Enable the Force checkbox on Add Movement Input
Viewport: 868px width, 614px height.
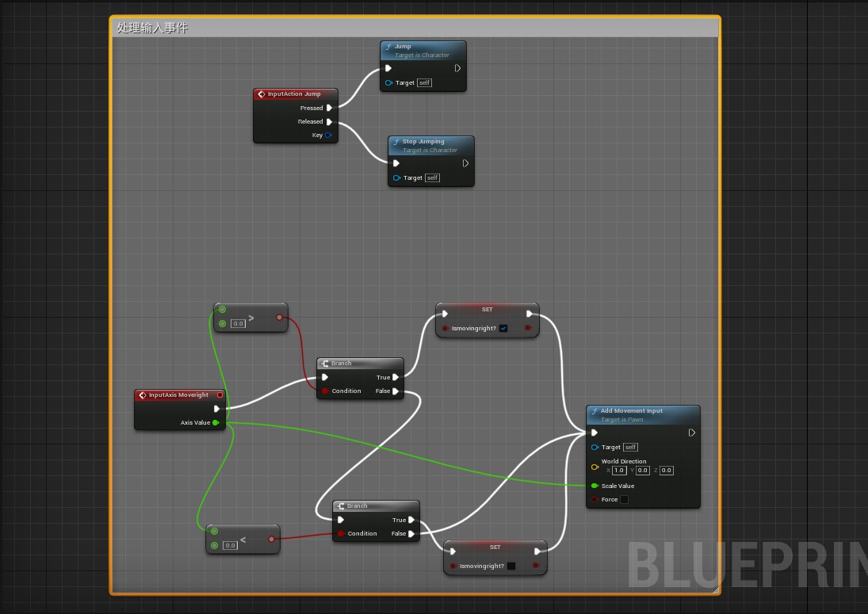click(624, 500)
